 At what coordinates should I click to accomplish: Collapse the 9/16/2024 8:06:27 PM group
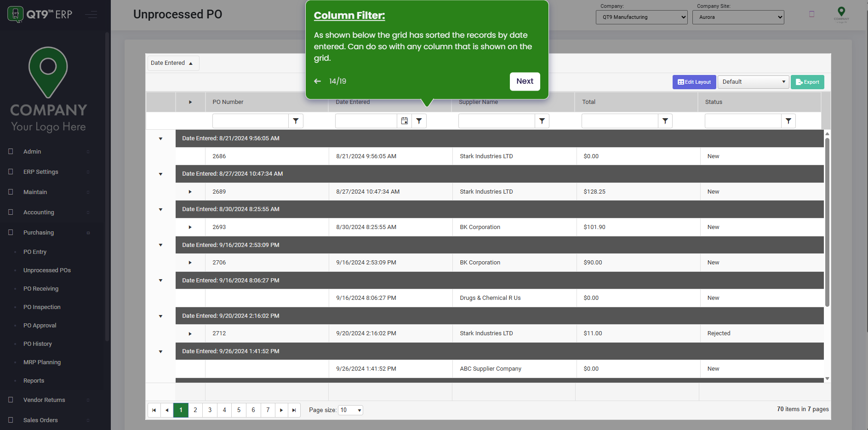(x=160, y=280)
